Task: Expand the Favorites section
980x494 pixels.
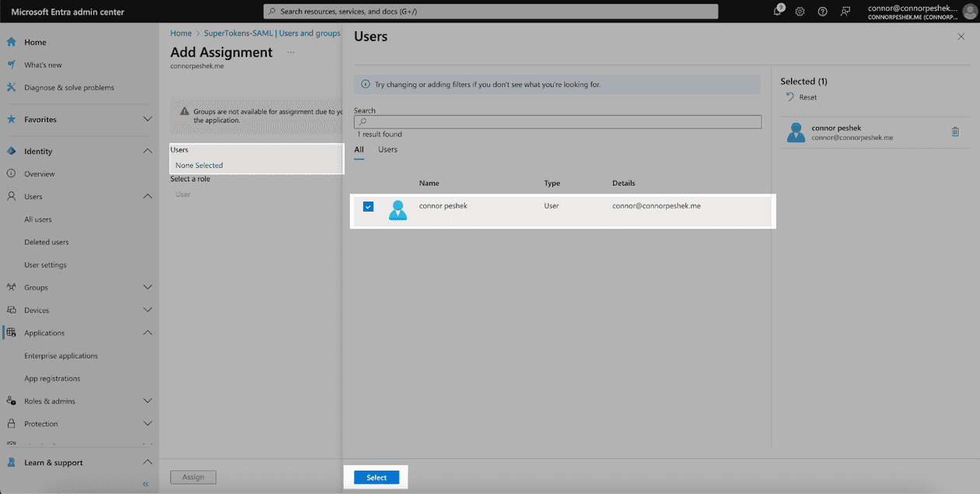Action: (x=148, y=119)
